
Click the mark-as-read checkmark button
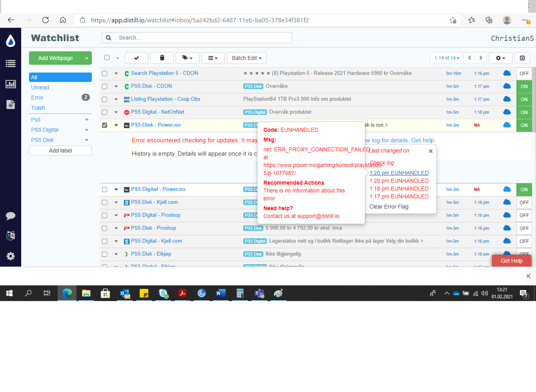click(137, 58)
